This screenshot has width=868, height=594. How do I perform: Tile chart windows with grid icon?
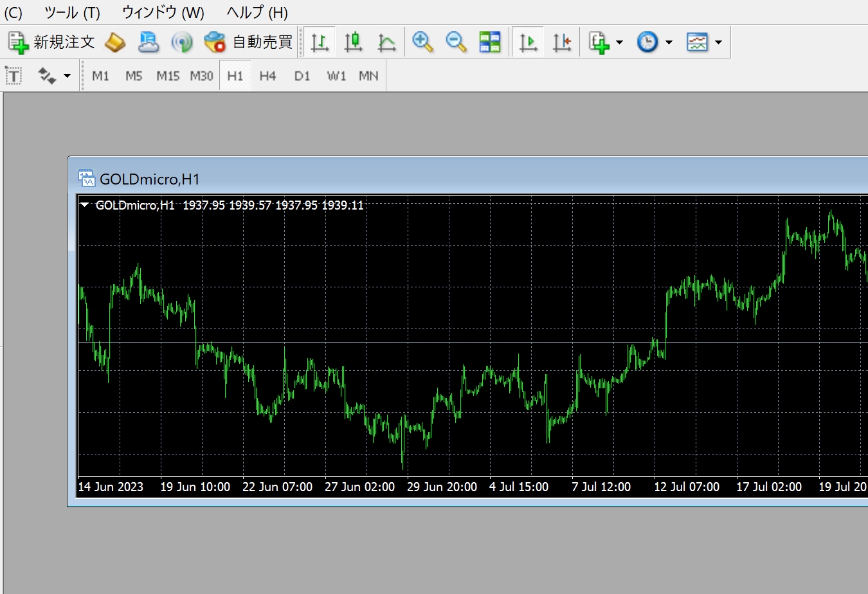[490, 42]
